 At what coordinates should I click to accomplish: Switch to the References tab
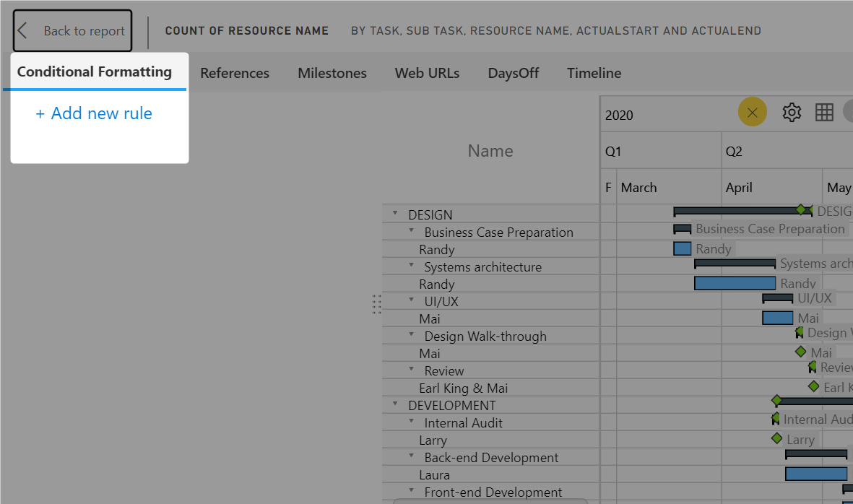pyautogui.click(x=235, y=73)
